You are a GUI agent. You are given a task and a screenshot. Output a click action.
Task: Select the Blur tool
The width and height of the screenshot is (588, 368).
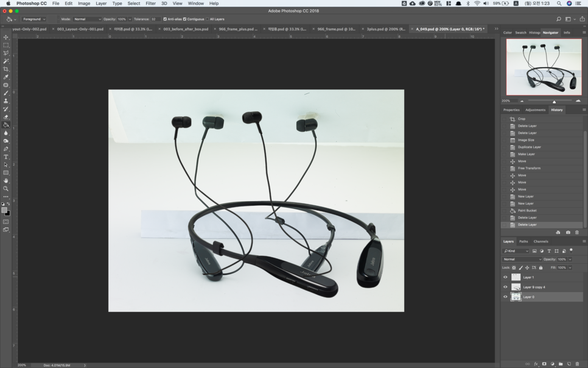[5, 133]
